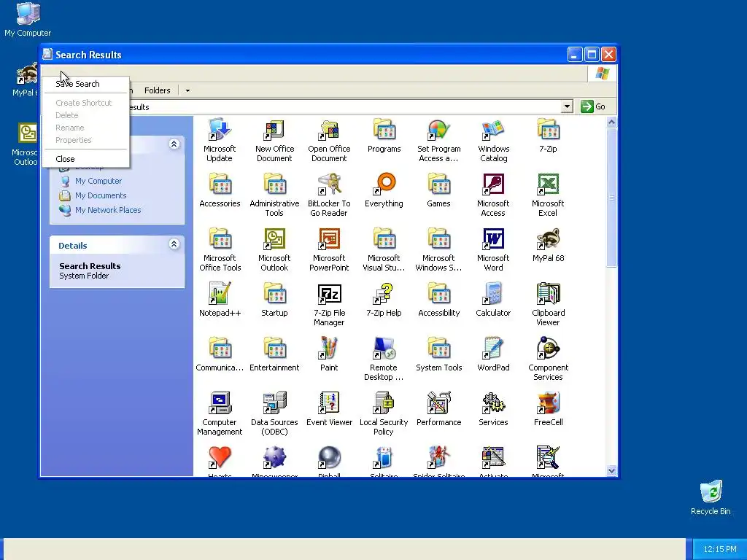The width and height of the screenshot is (747, 560).
Task: Click the Go button
Action: [593, 106]
